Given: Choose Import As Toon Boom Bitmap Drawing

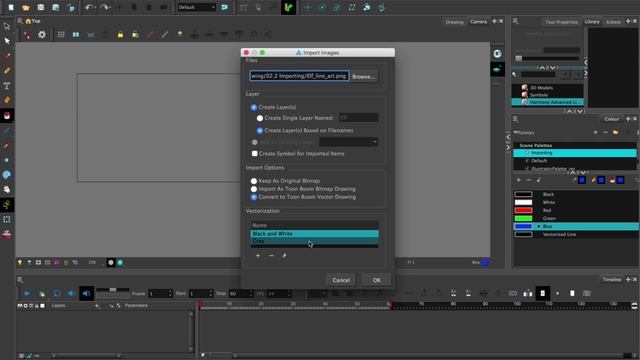Looking at the screenshot, I should tap(254, 189).
